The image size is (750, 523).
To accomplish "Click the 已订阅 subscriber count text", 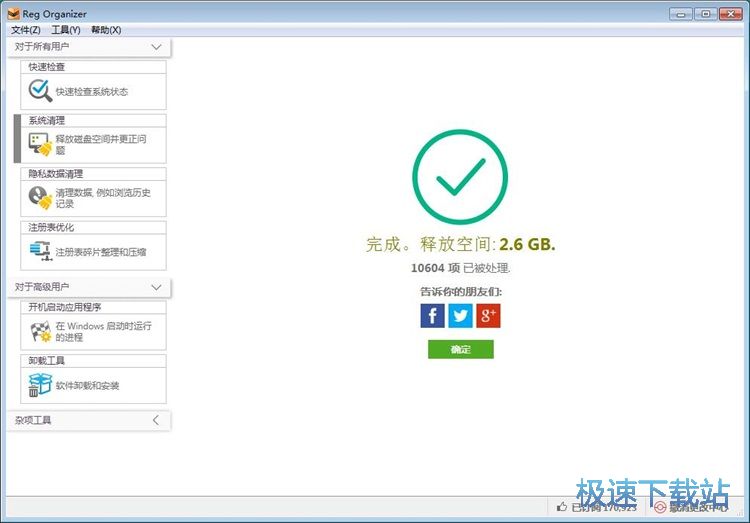I will tap(604, 507).
